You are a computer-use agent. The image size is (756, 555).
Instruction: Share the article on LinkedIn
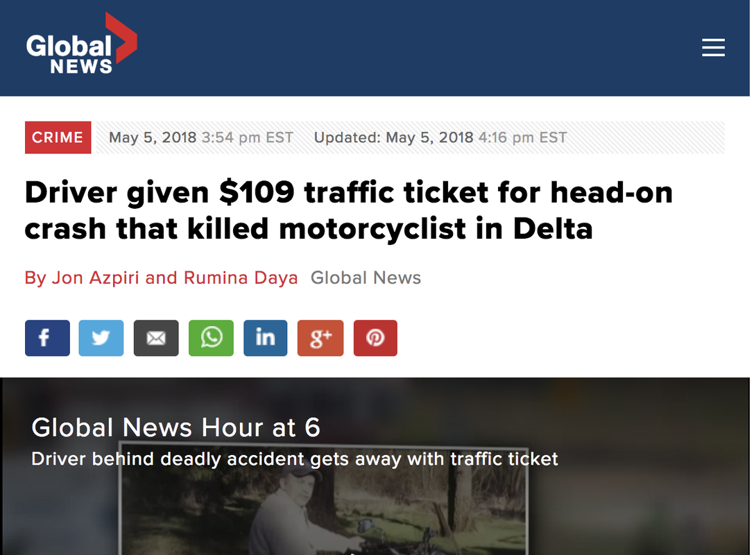pyautogui.click(x=266, y=338)
